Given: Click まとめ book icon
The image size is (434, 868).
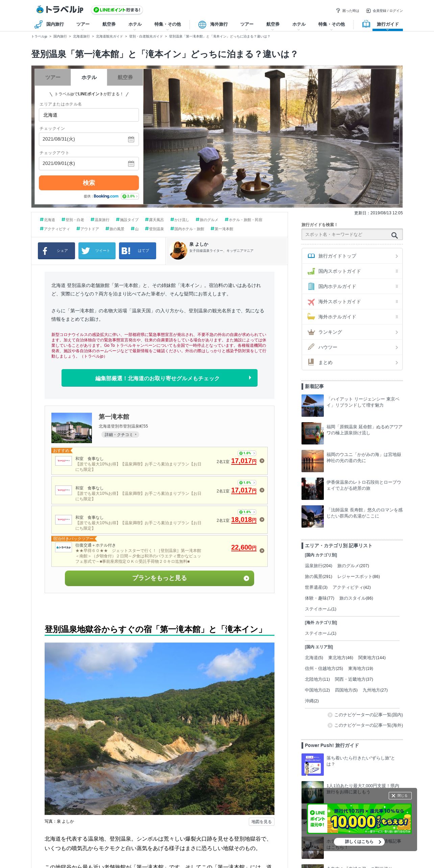Looking at the screenshot, I should pyautogui.click(x=311, y=362).
